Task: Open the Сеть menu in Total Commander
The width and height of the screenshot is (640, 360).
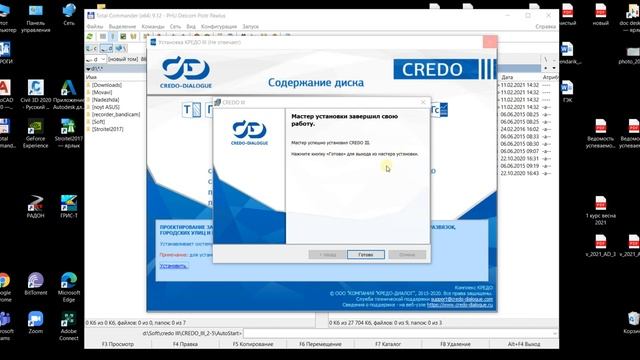Action: click(176, 27)
